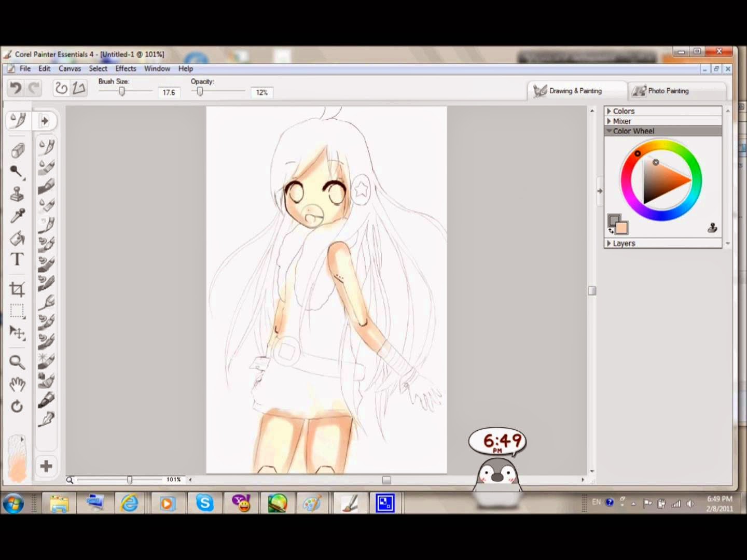Select the Rubber Stamp tool in toolbox
This screenshot has height=560, width=747.
18,194
